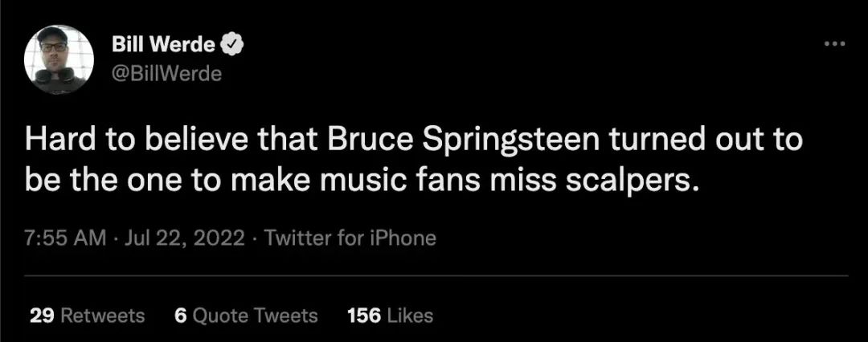The width and height of the screenshot is (868, 342).
Task: Click the 7:55 AM timestamp
Action: (x=55, y=238)
